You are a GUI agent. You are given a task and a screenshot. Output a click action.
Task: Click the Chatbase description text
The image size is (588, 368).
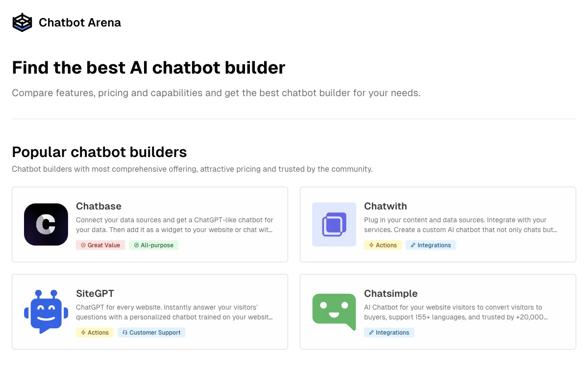pos(174,224)
